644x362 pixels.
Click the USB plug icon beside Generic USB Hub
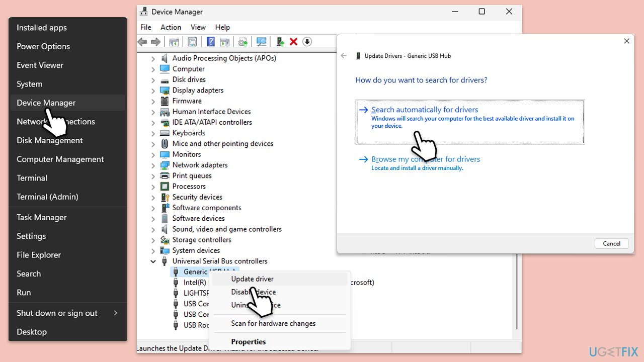176,271
